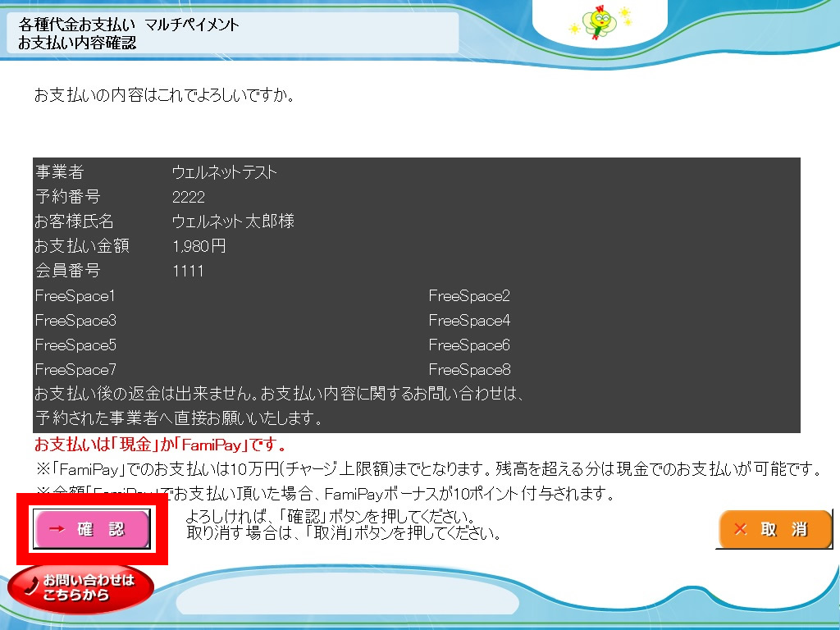Select the 取り消す場合は取消ボタン instruction text
This screenshot has height=630, width=840.
[344, 533]
